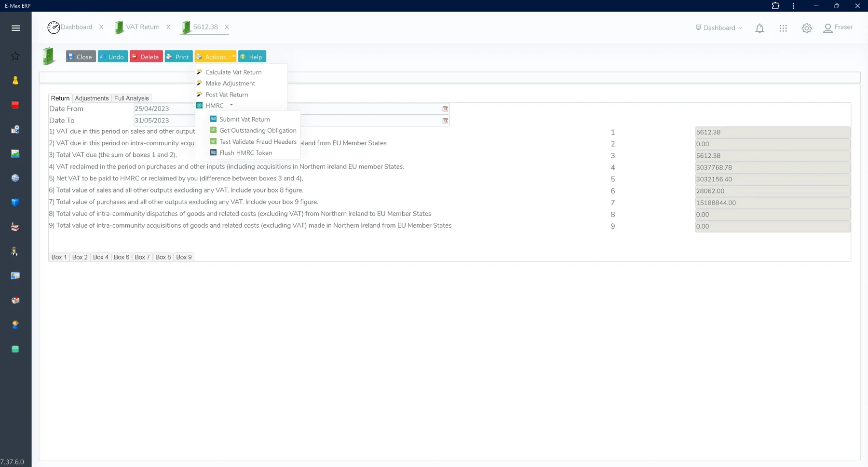Select the headset support agent sidebar icon
The width and height of the screenshot is (868, 467).
pyautogui.click(x=15, y=325)
